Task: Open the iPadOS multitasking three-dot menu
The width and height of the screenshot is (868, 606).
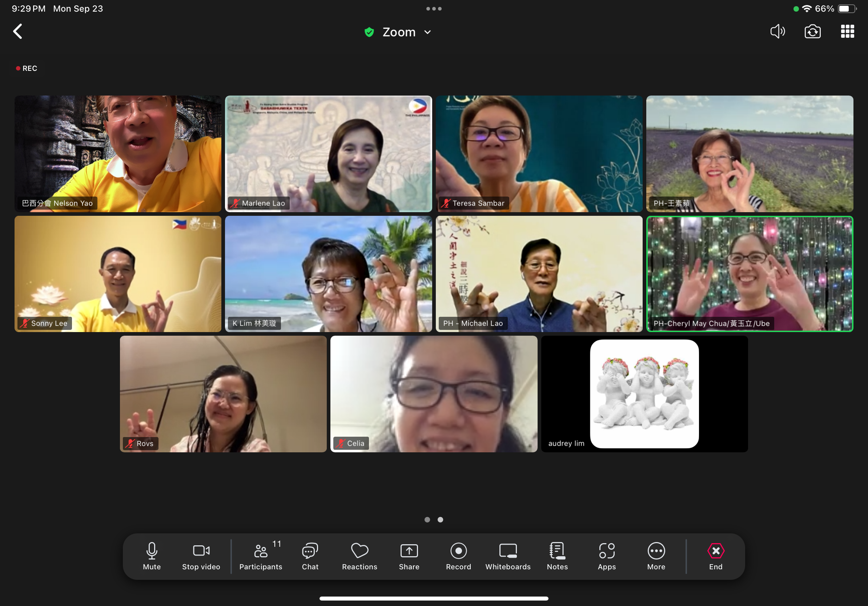Action: 434,9
